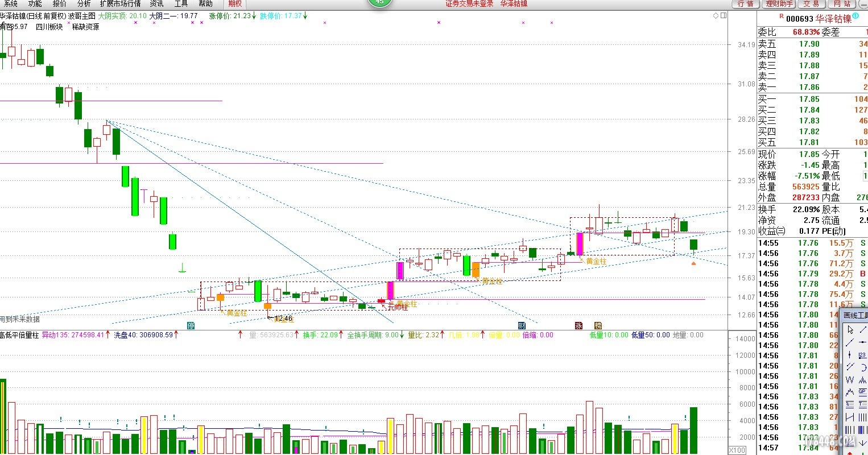Select the periodic vertical lines tool
This screenshot has height=455, width=868.
click(862, 416)
